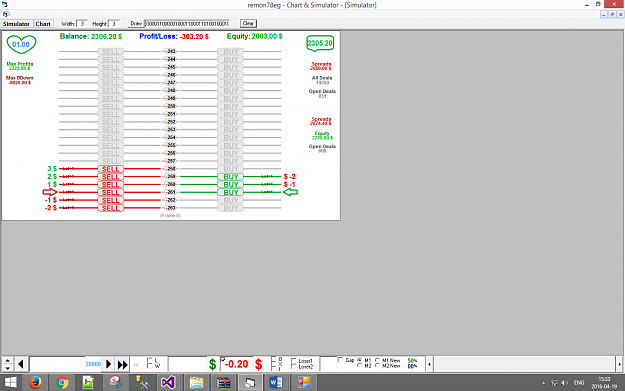The height and width of the screenshot is (391, 625).
Task: Switch to the Simulator tab
Action: (x=16, y=24)
